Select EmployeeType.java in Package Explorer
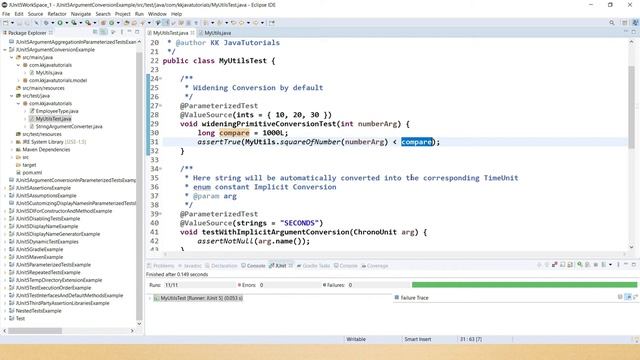This screenshot has height=360, width=640. pos(57,111)
